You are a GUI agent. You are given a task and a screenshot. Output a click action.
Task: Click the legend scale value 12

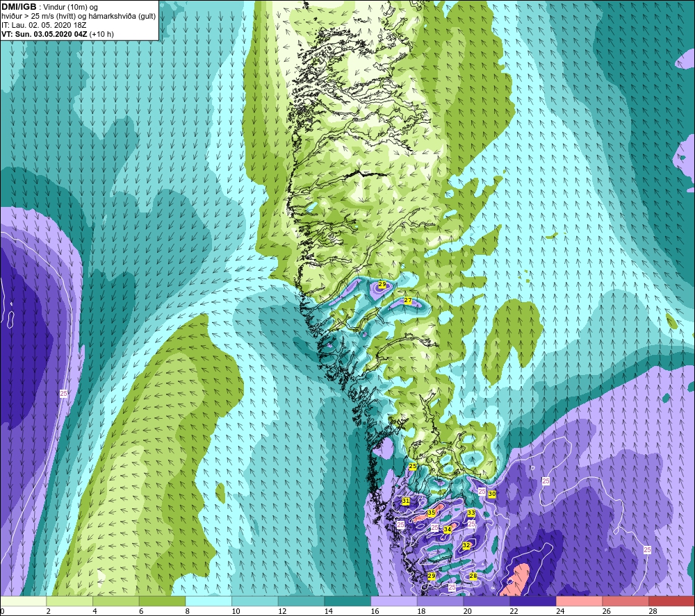click(282, 611)
